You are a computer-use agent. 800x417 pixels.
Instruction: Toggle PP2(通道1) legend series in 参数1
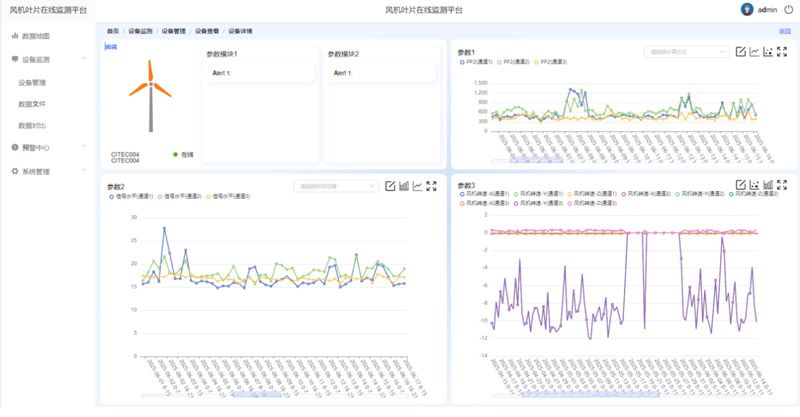[x=478, y=62]
